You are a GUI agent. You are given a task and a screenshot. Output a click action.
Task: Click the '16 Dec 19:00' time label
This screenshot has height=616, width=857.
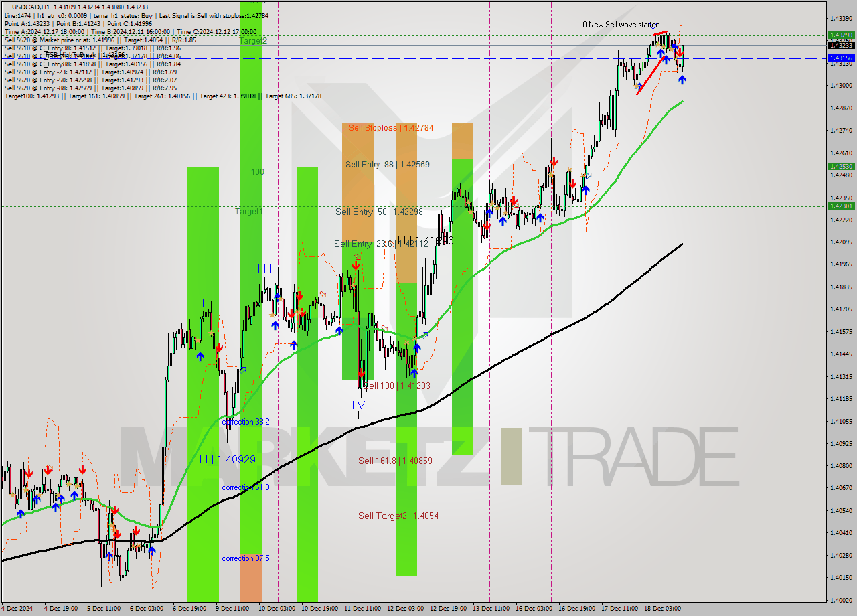(576, 609)
